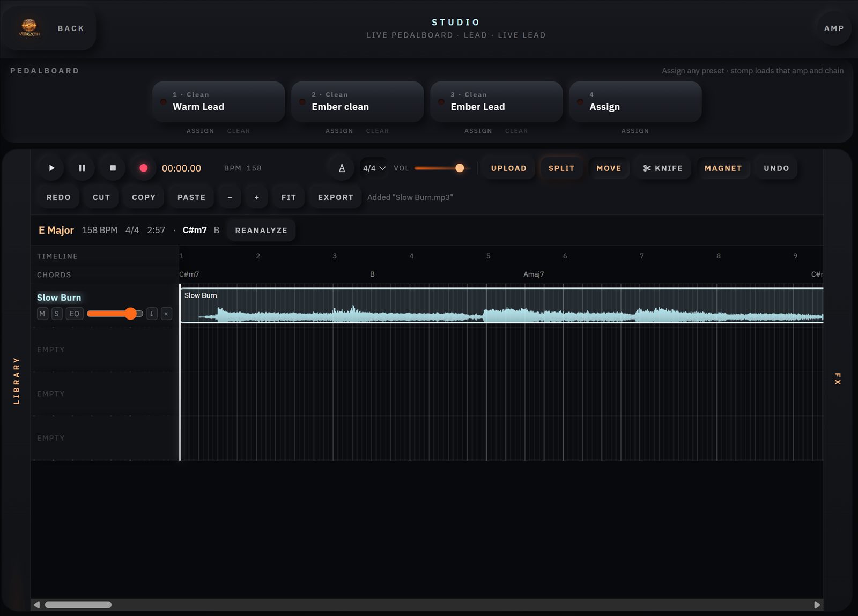858x616 pixels.
Task: Select the Ember Lead pedal preset
Action: (496, 101)
